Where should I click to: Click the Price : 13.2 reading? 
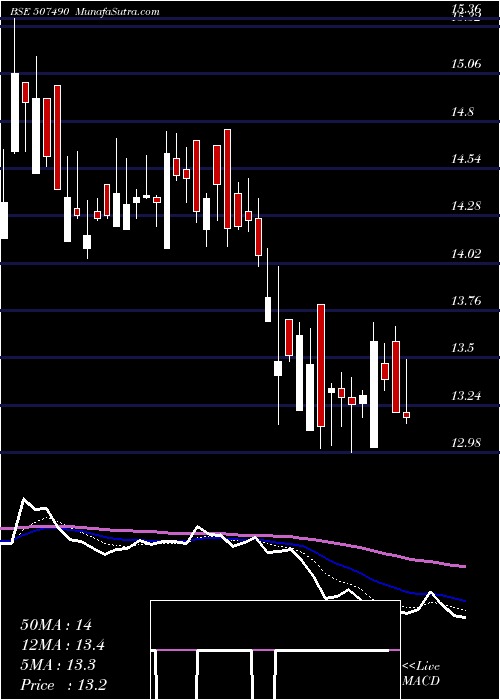coord(63,685)
